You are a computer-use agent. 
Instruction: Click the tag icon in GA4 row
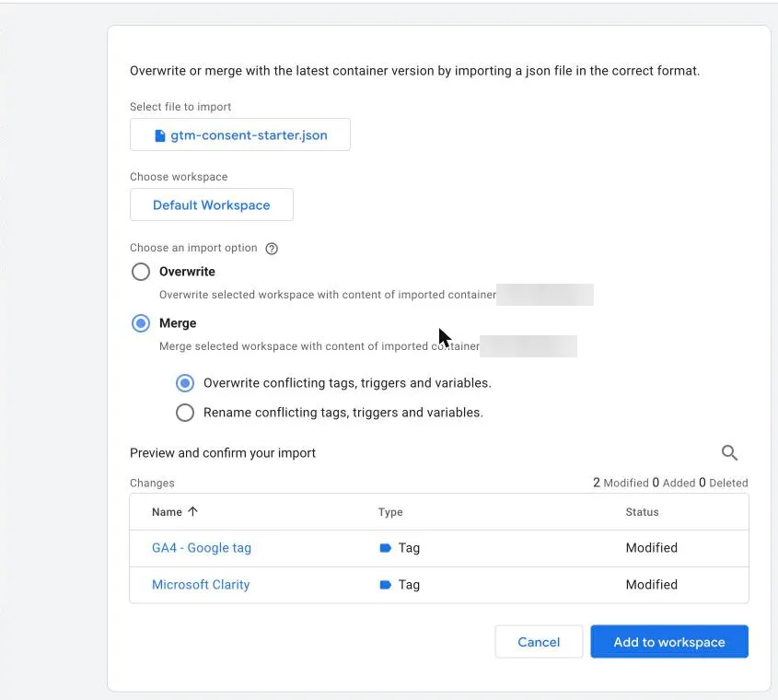(386, 548)
